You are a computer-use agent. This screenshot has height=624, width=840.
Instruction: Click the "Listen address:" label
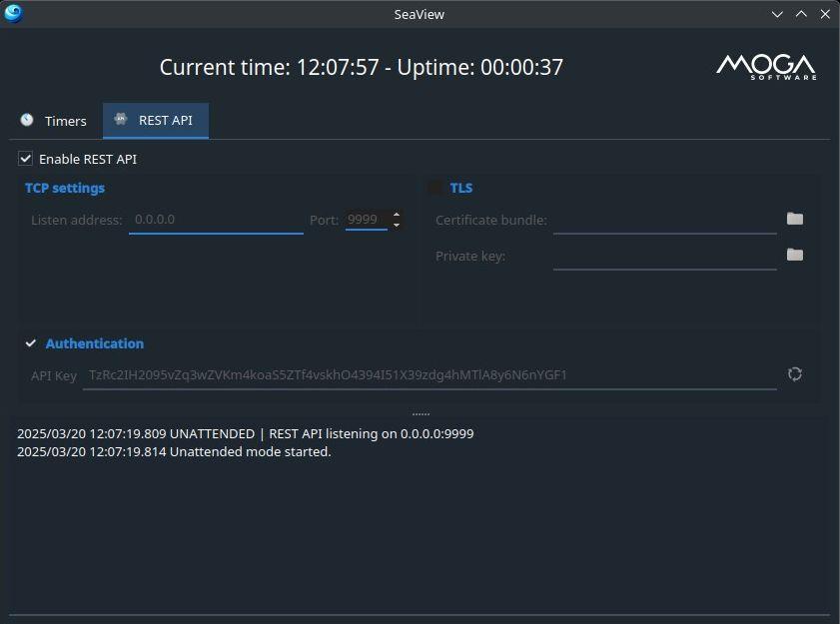click(x=77, y=220)
